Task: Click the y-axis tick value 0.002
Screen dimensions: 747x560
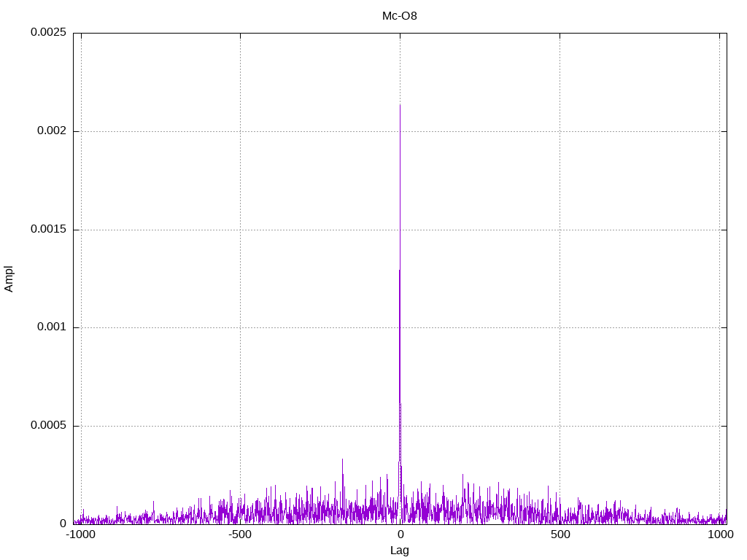Action: (52, 131)
